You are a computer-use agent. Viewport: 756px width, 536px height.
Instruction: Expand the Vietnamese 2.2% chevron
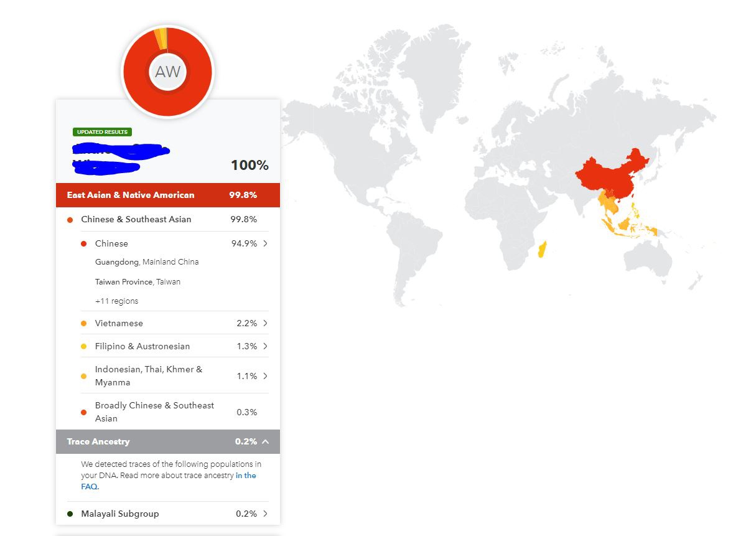coord(266,323)
